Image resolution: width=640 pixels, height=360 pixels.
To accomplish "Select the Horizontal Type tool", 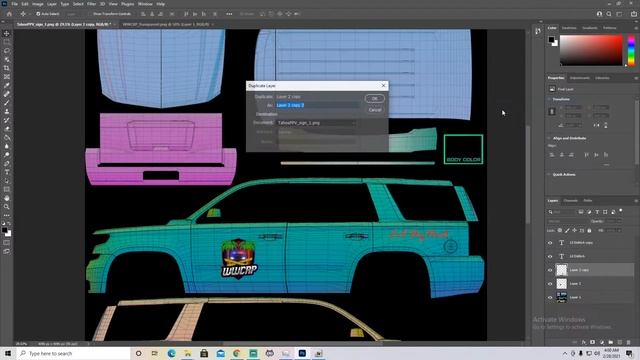I will tap(7, 172).
